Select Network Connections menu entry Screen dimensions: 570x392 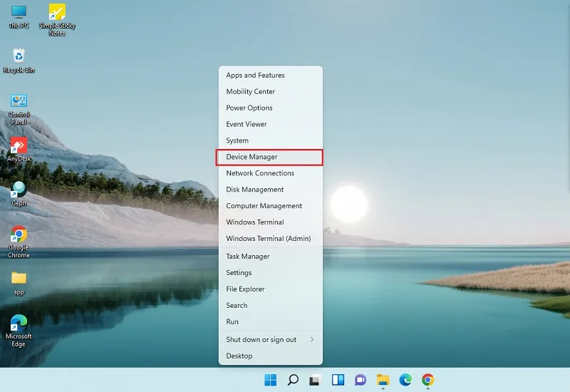click(271, 173)
